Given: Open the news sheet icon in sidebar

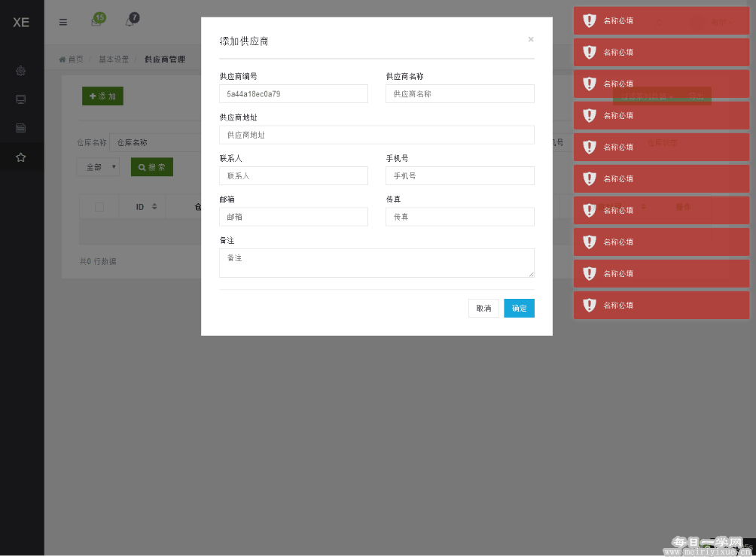Looking at the screenshot, I should pos(21,128).
